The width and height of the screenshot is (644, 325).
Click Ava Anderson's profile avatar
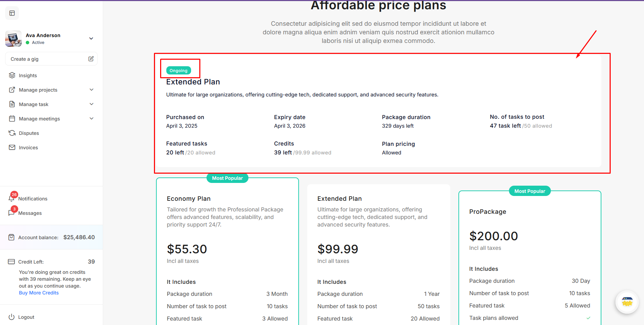click(x=13, y=38)
